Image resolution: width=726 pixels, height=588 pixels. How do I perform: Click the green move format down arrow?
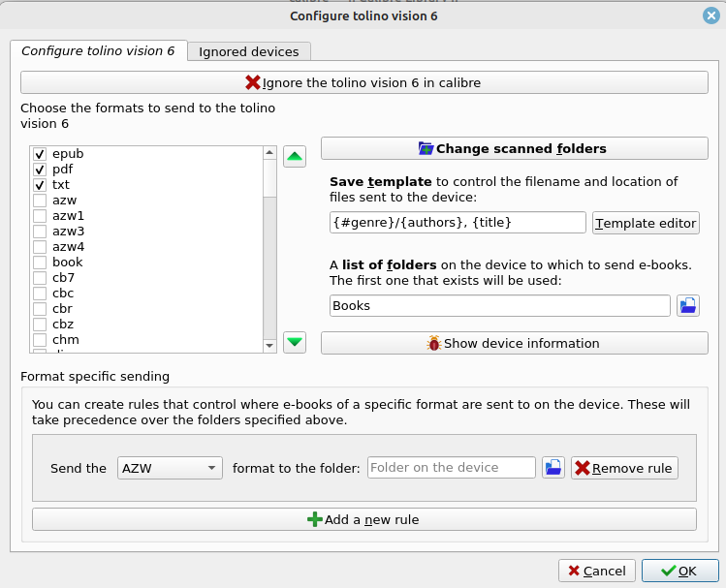point(295,341)
